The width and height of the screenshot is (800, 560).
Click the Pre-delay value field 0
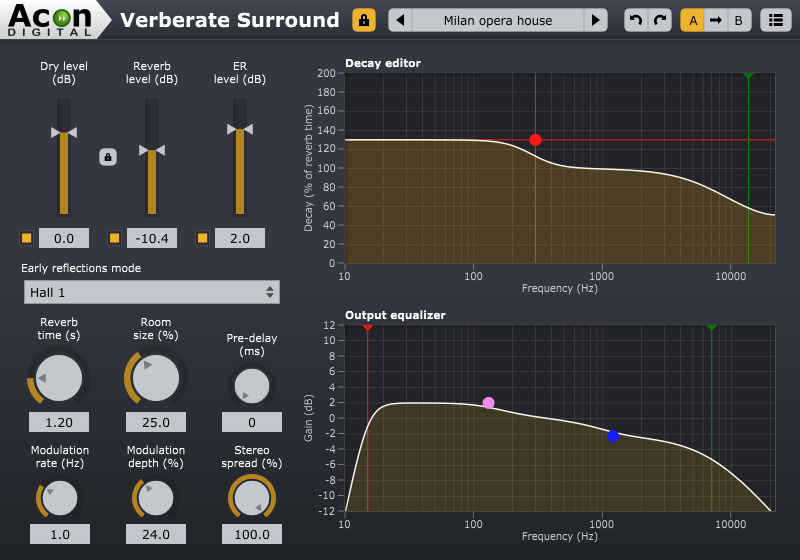point(252,422)
